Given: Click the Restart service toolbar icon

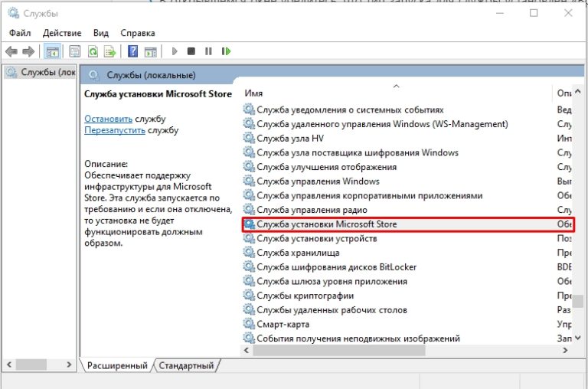Looking at the screenshot, I should 226,51.
